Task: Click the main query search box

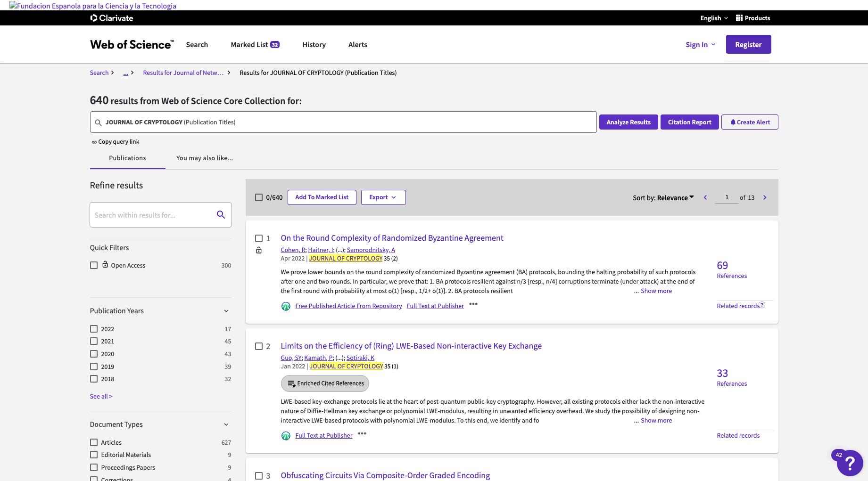Action: (x=343, y=122)
